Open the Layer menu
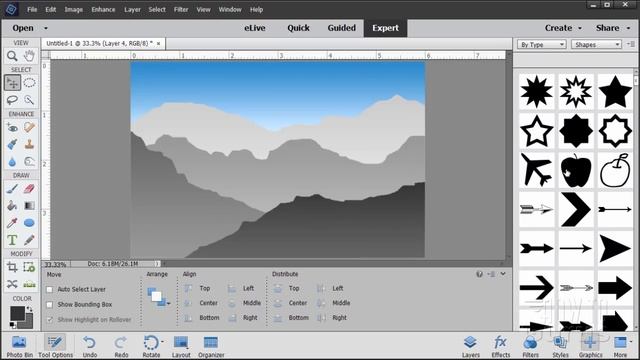 click(x=132, y=9)
